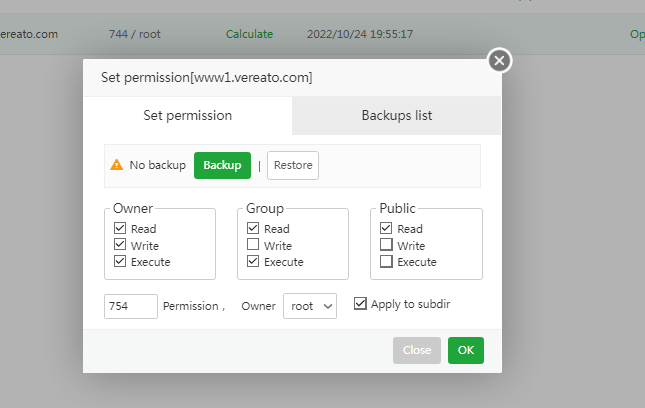The width and height of the screenshot is (645, 408).
Task: Click the gray Close button
Action: [417, 350]
